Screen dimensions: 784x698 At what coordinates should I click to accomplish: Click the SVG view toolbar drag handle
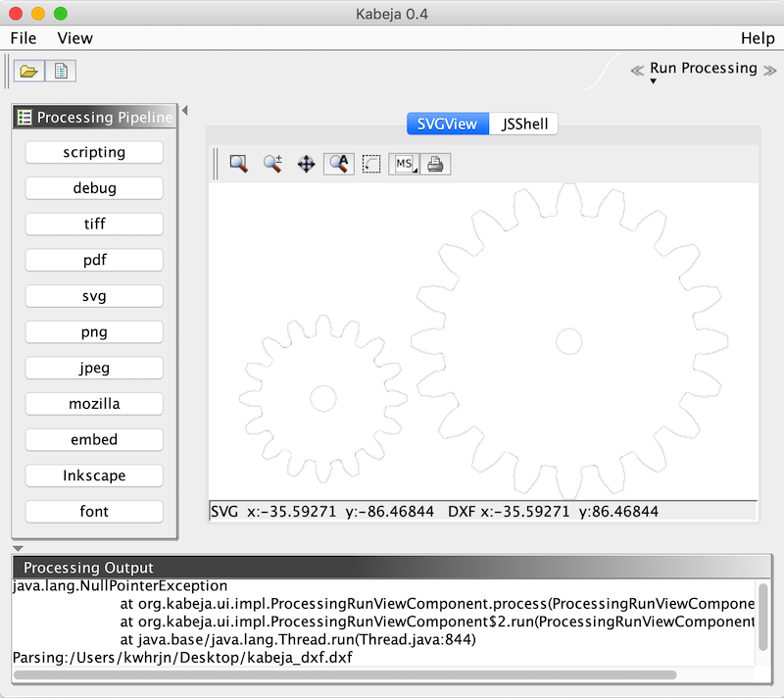coord(216,164)
